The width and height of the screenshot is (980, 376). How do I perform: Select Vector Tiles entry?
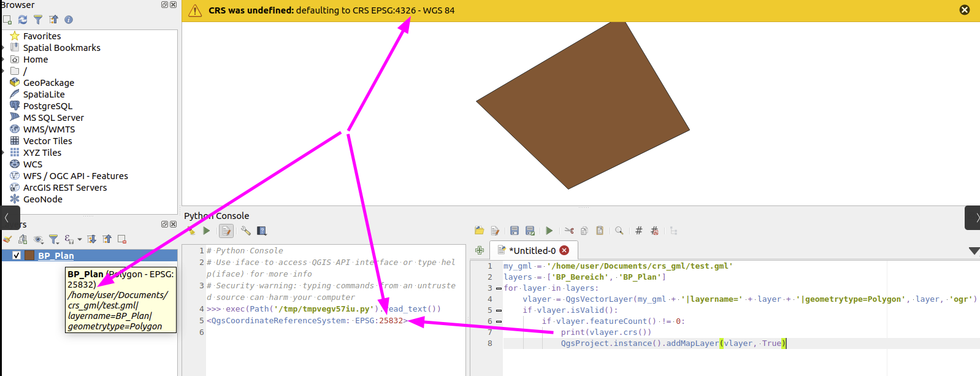(47, 141)
